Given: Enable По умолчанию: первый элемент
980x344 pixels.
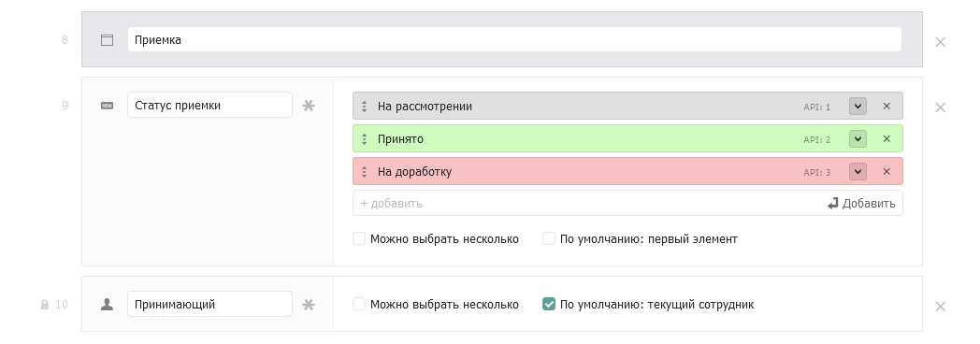Looking at the screenshot, I should click(x=549, y=238).
